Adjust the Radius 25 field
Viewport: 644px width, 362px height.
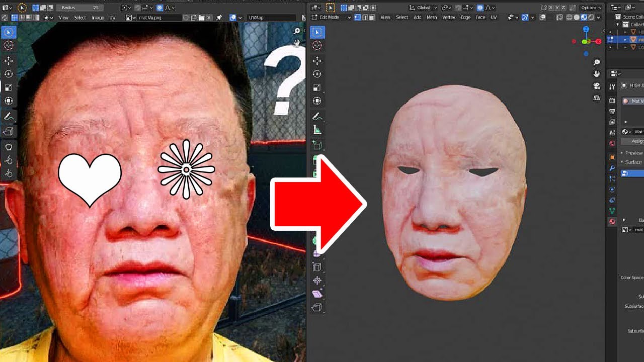pos(80,8)
